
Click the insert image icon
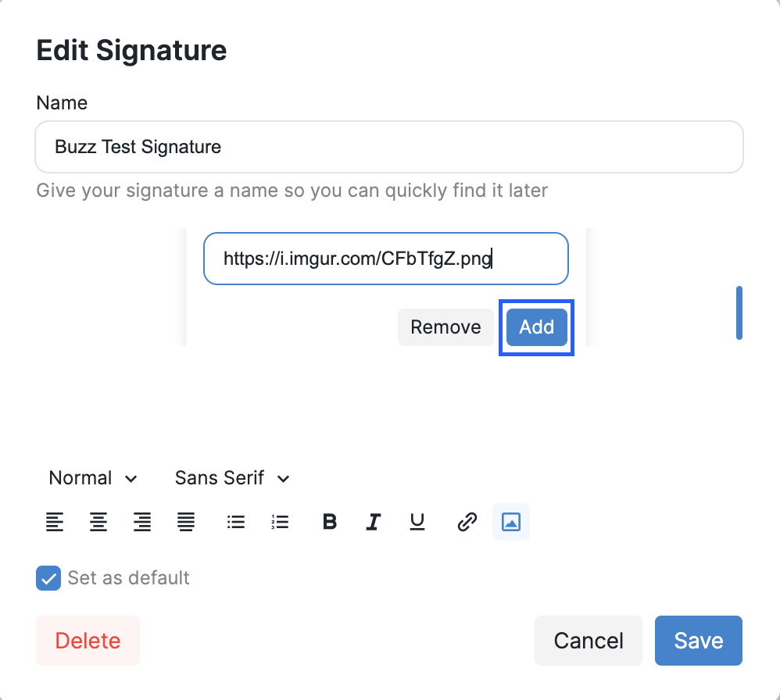[x=511, y=522]
